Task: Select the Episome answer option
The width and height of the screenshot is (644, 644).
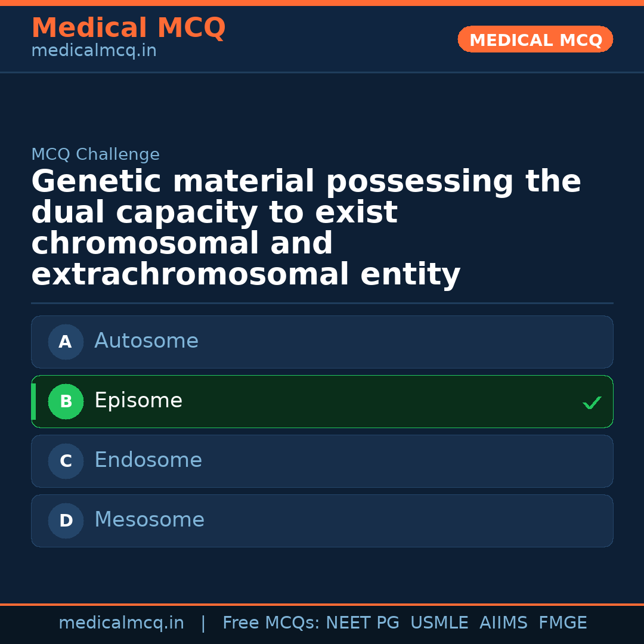Action: tap(322, 401)
